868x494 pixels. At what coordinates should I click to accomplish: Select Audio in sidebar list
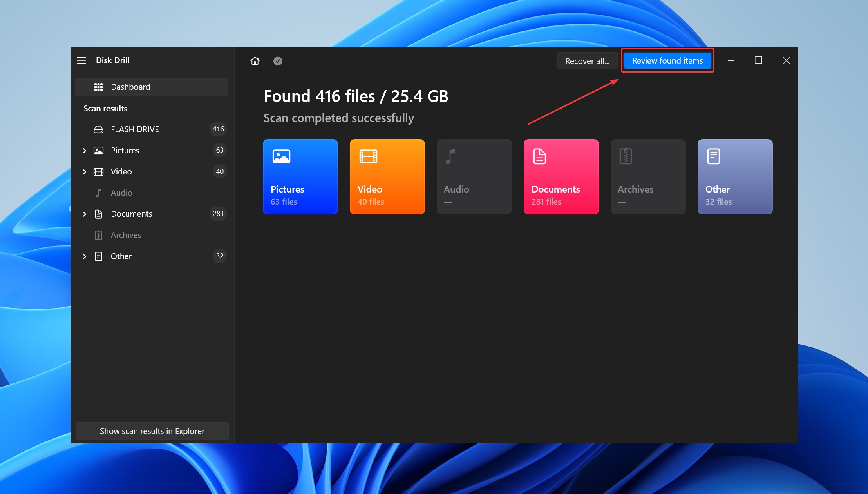click(x=152, y=193)
